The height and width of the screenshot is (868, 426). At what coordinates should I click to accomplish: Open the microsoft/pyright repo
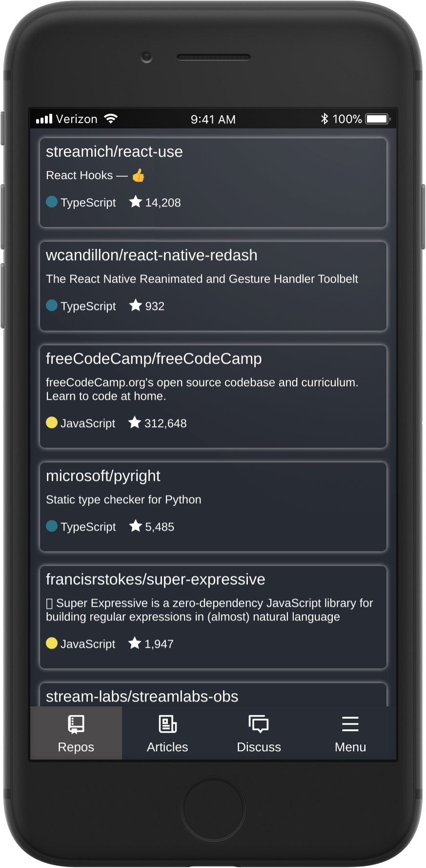(103, 476)
